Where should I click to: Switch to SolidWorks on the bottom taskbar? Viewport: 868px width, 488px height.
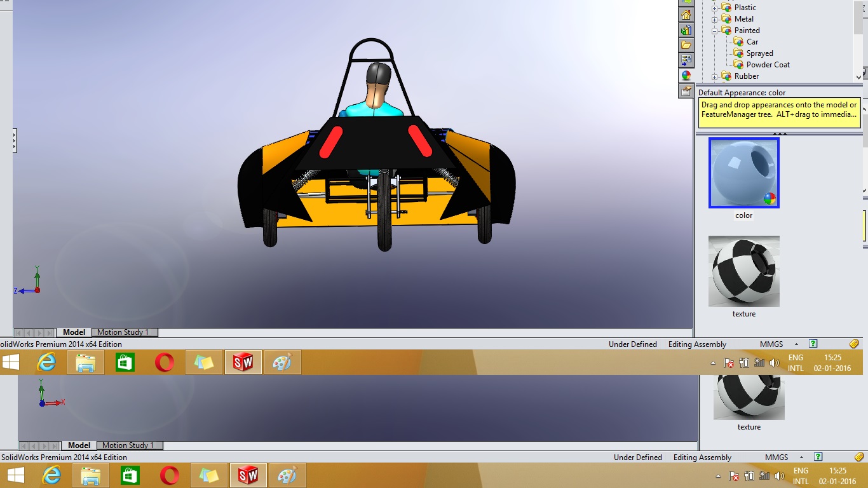pos(248,476)
